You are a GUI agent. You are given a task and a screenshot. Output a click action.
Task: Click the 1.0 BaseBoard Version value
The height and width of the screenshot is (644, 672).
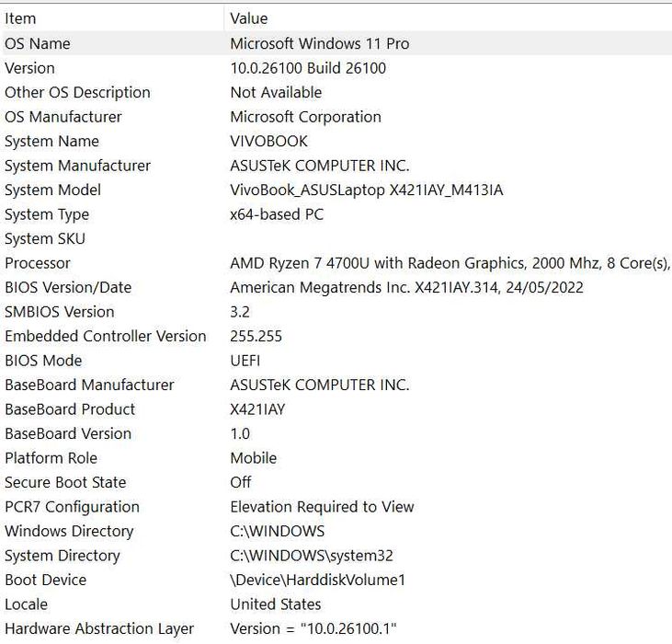[x=240, y=433]
